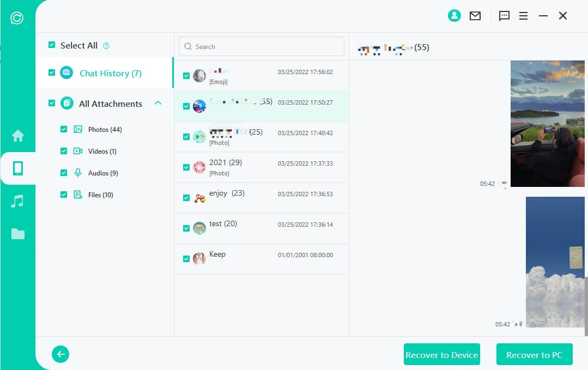Uncheck the All Attachments checkbox
This screenshot has width=588, height=370.
pos(52,102)
